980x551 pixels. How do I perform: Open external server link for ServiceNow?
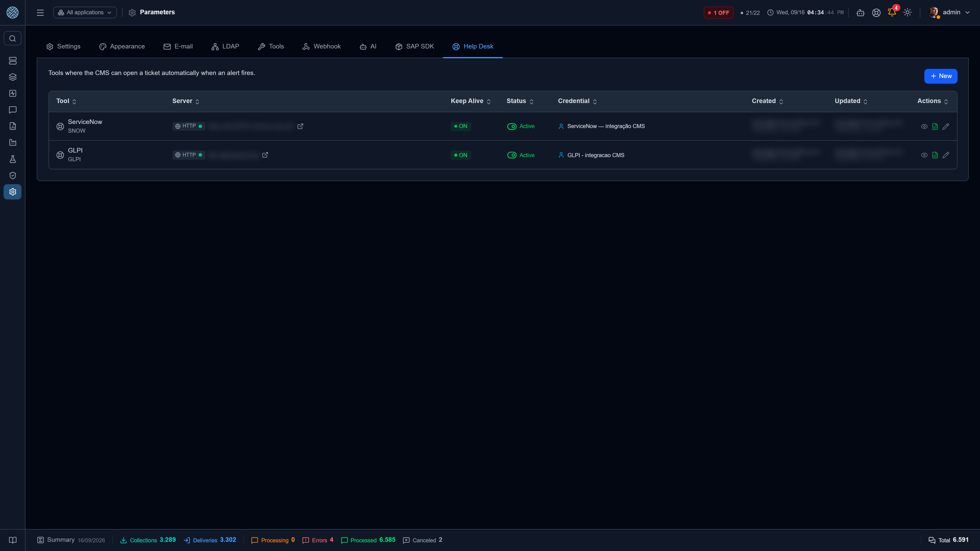(x=300, y=126)
